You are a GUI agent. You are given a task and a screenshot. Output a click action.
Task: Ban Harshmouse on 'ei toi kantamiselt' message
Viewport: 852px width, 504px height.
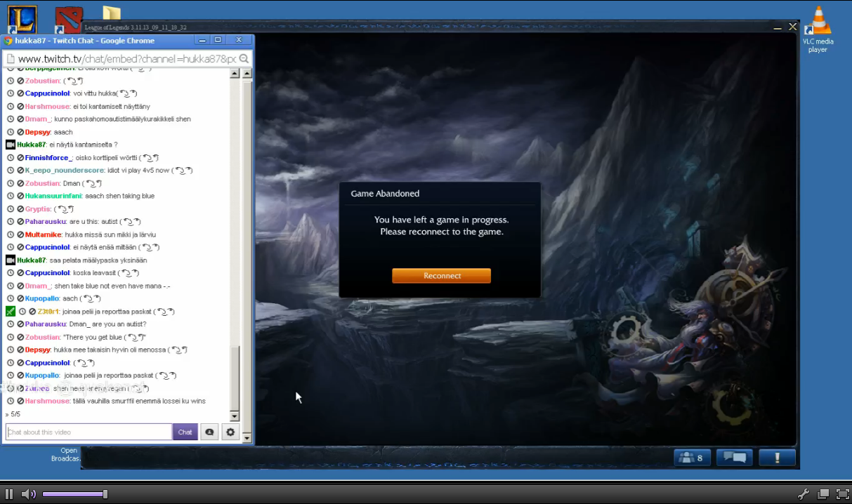click(x=20, y=106)
